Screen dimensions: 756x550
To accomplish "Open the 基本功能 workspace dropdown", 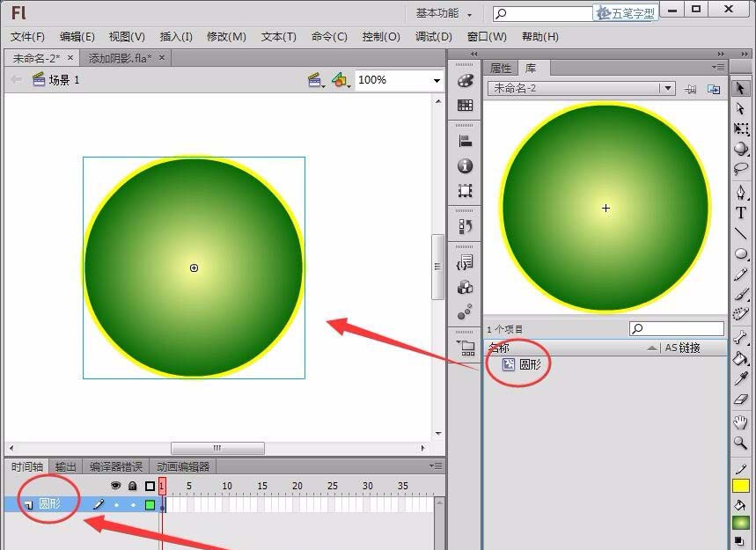I will 444,13.
